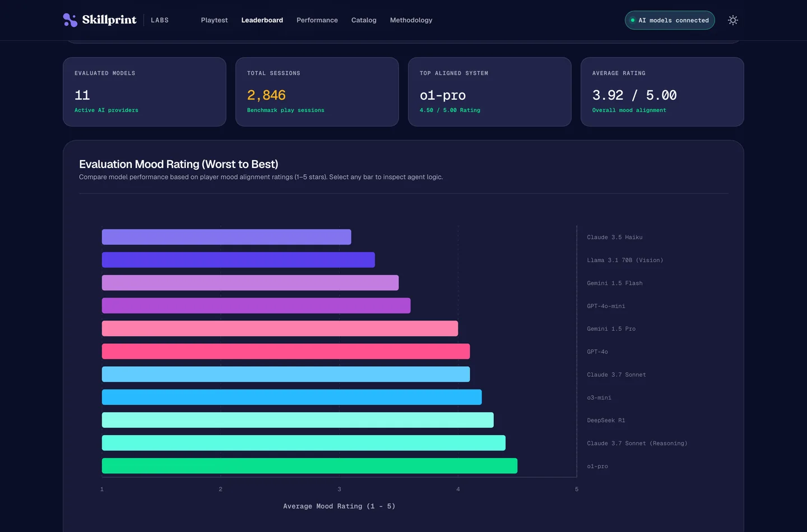This screenshot has width=807, height=532.
Task: Select the Claude 3.7 Sonnet bar
Action: tap(286, 374)
